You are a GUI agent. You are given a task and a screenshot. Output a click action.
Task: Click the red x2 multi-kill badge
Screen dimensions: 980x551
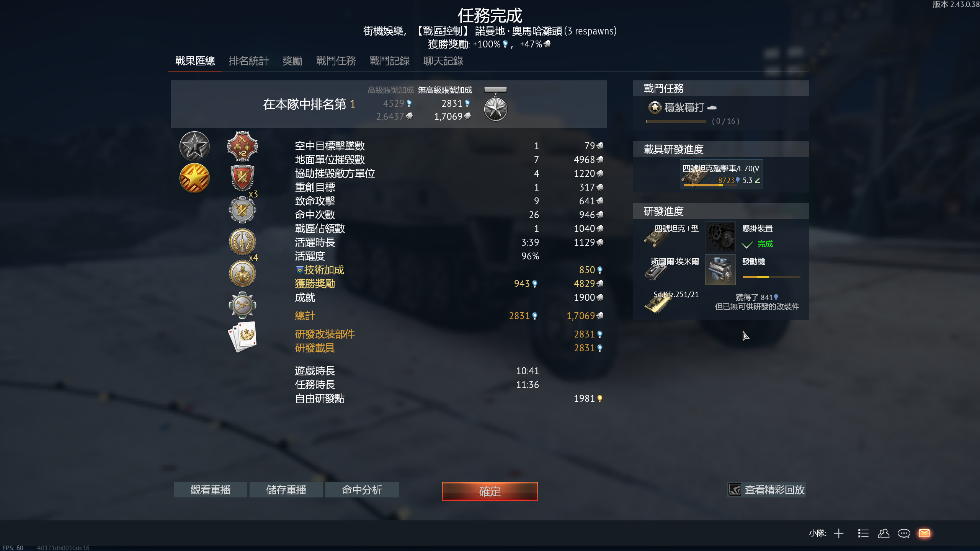(x=242, y=146)
